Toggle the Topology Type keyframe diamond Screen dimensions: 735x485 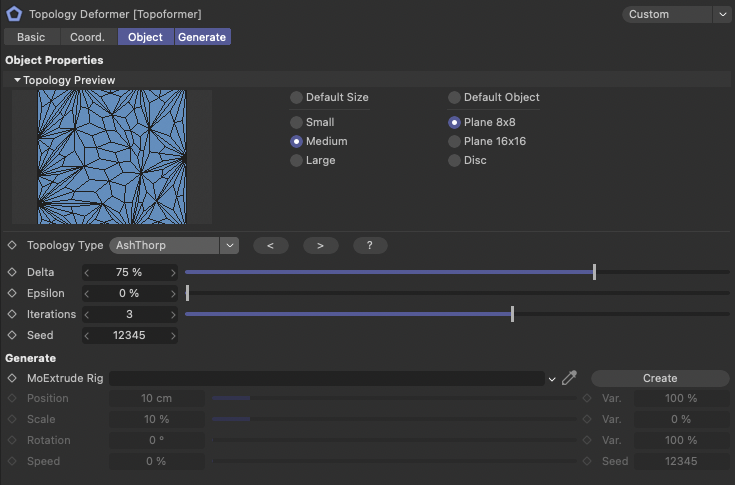click(x=12, y=245)
